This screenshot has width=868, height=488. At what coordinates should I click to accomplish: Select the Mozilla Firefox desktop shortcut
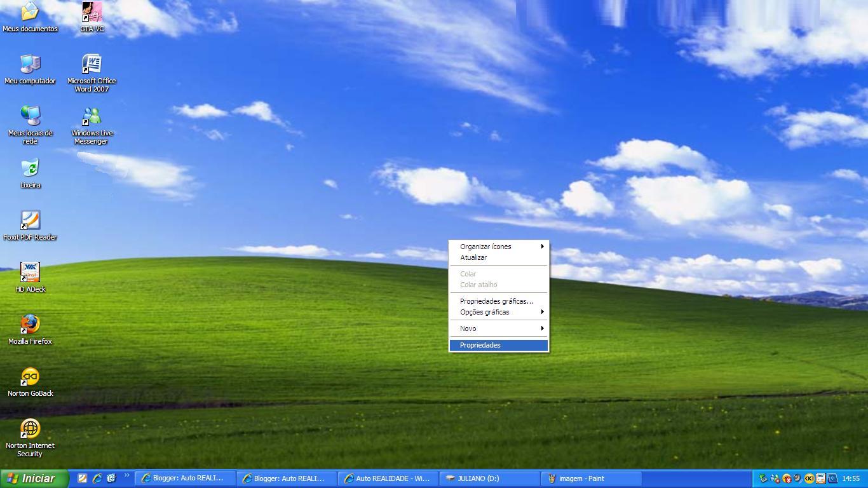coord(30,329)
